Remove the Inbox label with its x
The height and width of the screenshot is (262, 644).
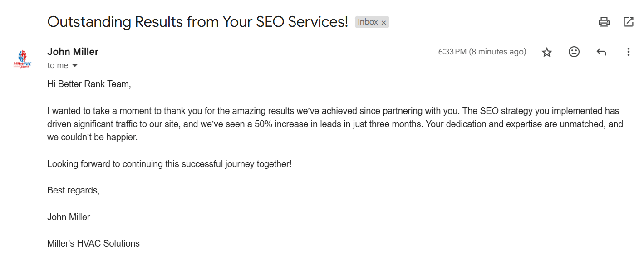tap(384, 22)
